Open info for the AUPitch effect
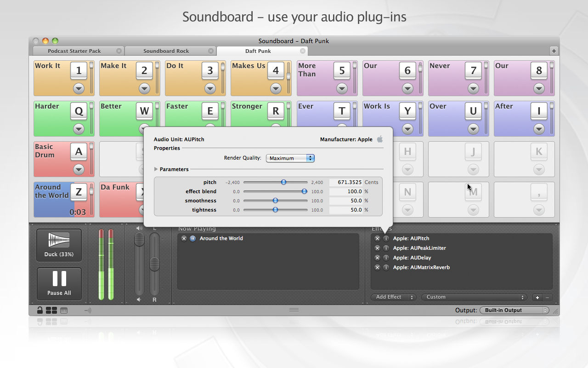The image size is (588, 368). 386,238
